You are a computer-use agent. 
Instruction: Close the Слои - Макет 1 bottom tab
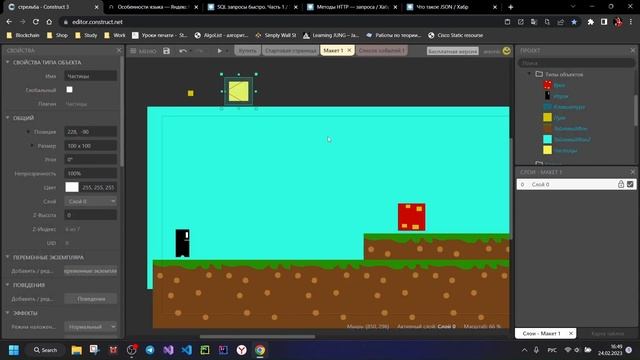[571, 333]
